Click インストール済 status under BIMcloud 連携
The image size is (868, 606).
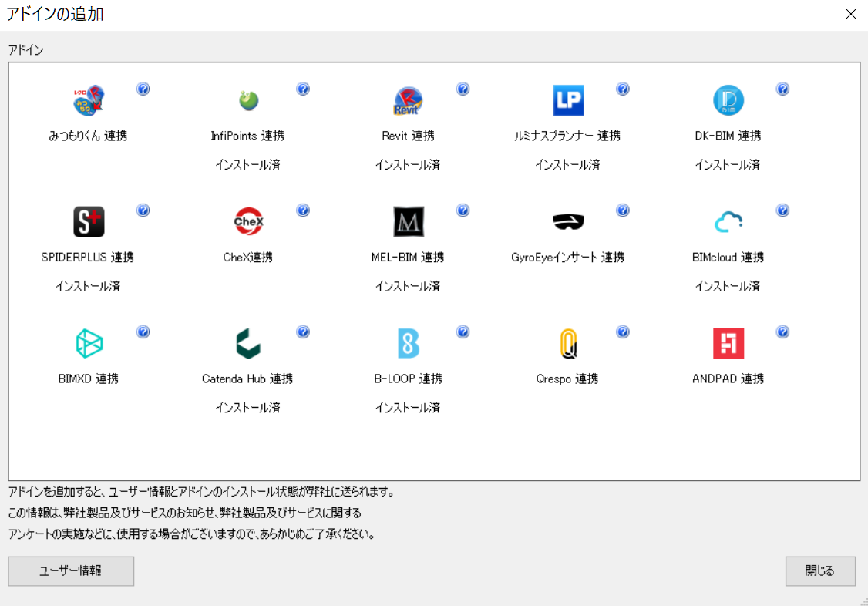(728, 286)
